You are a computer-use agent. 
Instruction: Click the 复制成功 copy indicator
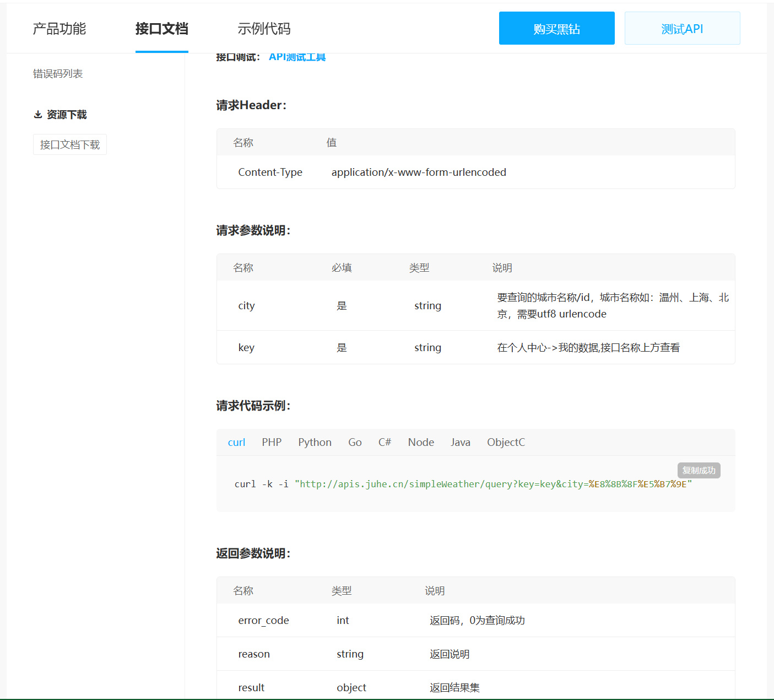699,470
